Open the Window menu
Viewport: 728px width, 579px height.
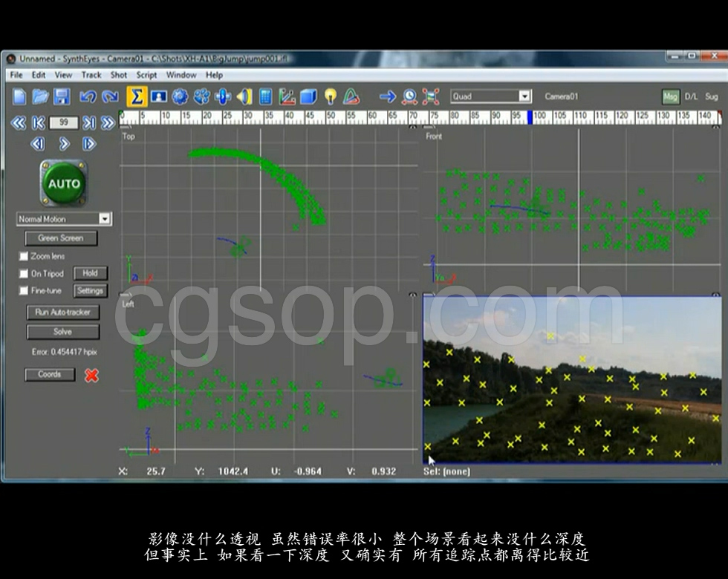(x=181, y=75)
